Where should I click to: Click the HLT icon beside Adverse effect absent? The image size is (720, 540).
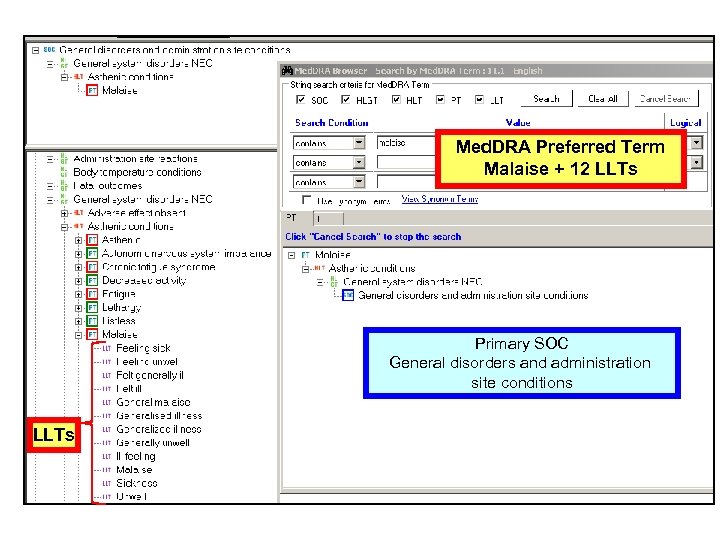coord(79,213)
